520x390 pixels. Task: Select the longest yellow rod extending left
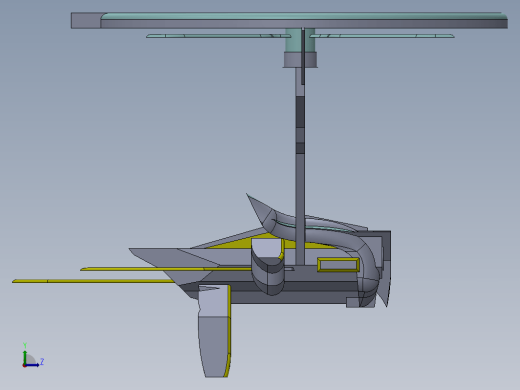tap(93, 281)
